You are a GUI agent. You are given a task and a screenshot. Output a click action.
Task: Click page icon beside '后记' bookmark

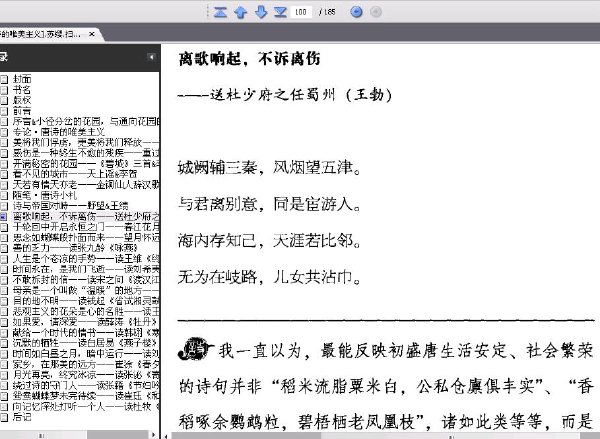click(x=4, y=417)
